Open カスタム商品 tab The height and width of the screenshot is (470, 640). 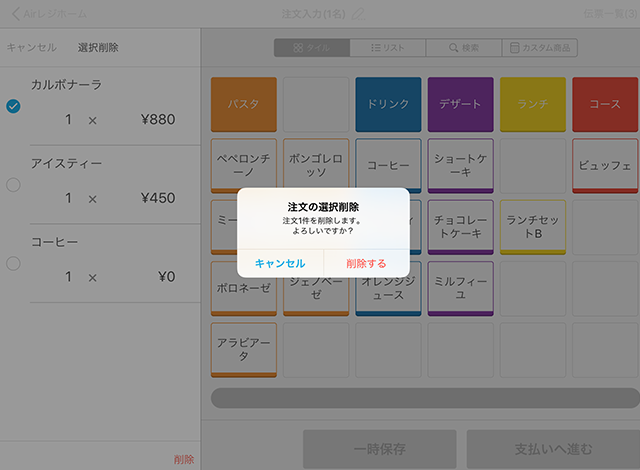click(x=540, y=48)
